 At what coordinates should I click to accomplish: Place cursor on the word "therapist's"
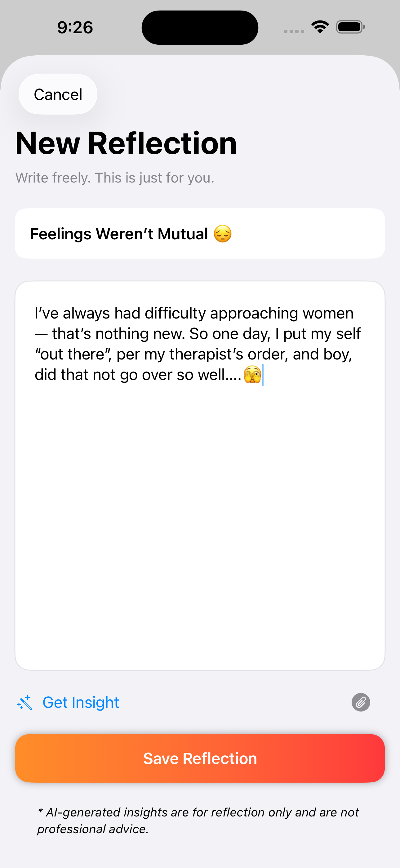206,354
